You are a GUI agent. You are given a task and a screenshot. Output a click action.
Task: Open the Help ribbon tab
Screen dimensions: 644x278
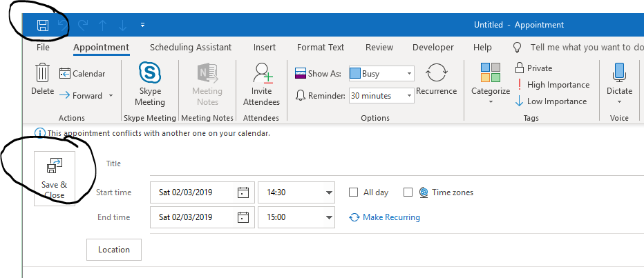(x=482, y=48)
